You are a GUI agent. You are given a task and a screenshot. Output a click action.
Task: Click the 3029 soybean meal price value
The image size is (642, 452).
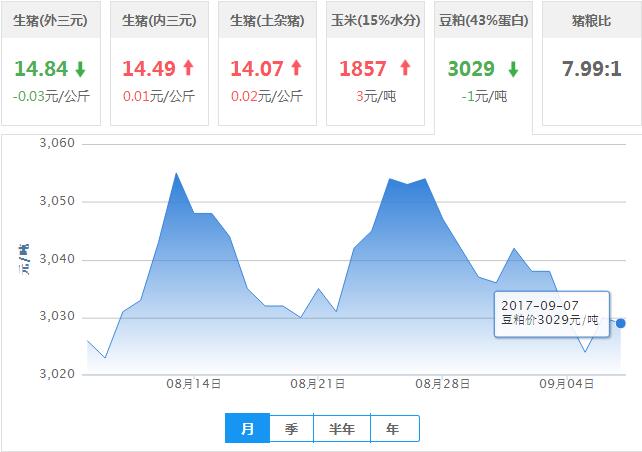click(x=471, y=68)
